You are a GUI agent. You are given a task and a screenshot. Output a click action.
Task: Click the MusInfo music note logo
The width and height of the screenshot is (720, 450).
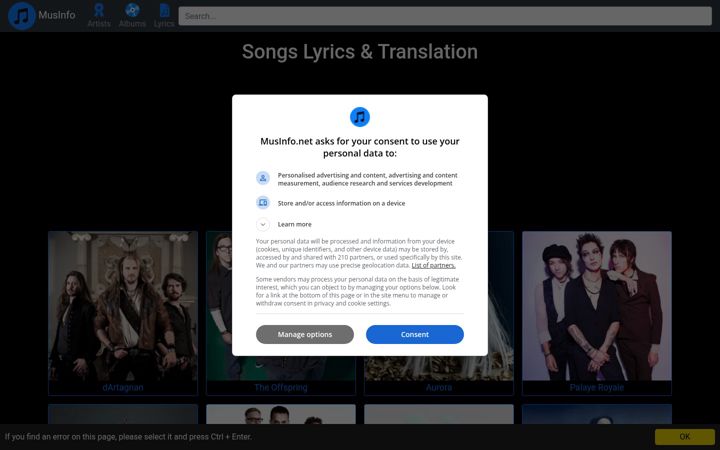point(22,16)
